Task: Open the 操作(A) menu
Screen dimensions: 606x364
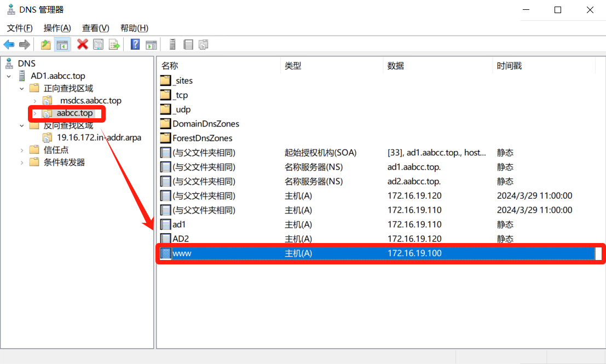Action: pos(57,28)
